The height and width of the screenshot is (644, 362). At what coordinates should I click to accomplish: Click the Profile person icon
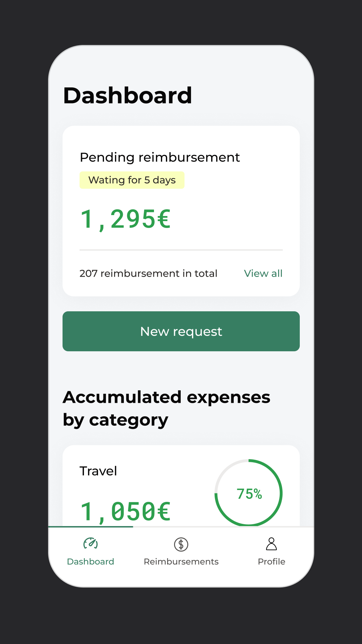271,544
